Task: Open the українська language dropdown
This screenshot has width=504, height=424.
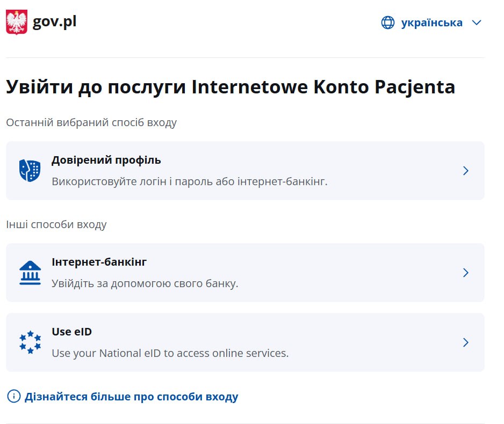Action: 431,23
